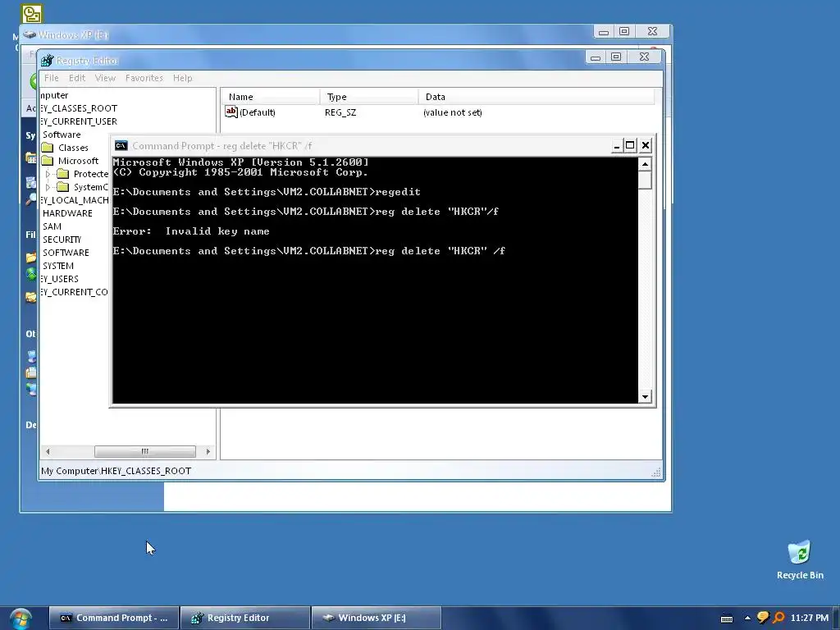Open the Edit menu in Registry Editor

coord(76,78)
